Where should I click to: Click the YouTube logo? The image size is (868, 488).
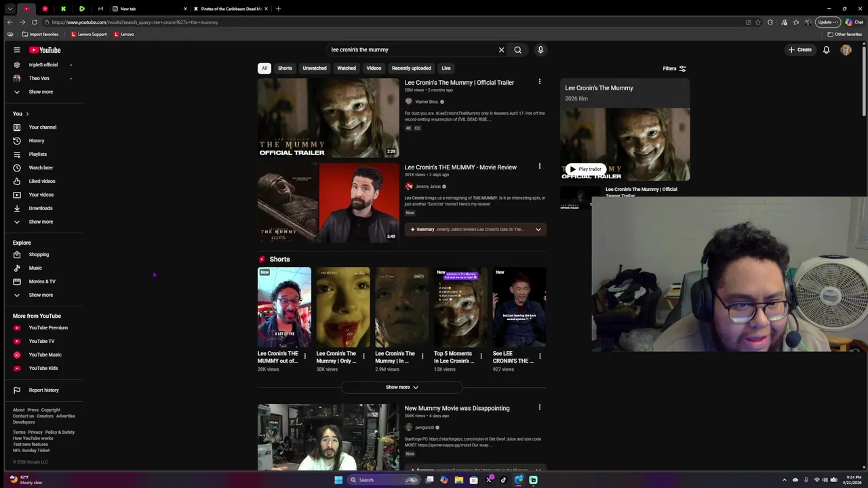click(x=45, y=49)
